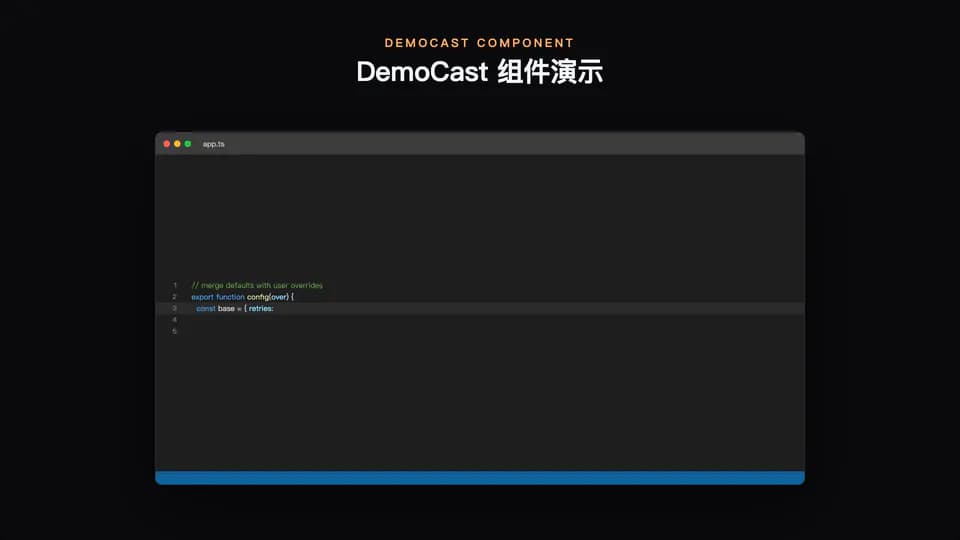Click the yellow minimize window dot
The image size is (960, 540).
pyautogui.click(x=177, y=144)
